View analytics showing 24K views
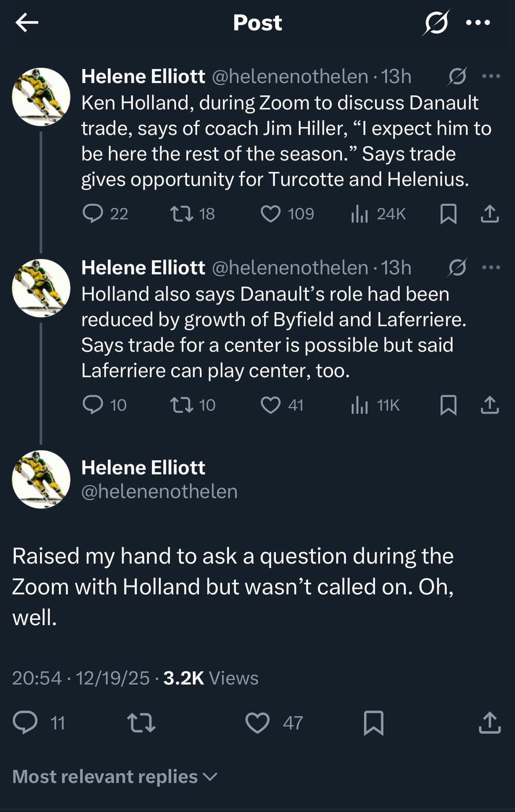Image resolution: width=515 pixels, height=812 pixels. click(360, 214)
